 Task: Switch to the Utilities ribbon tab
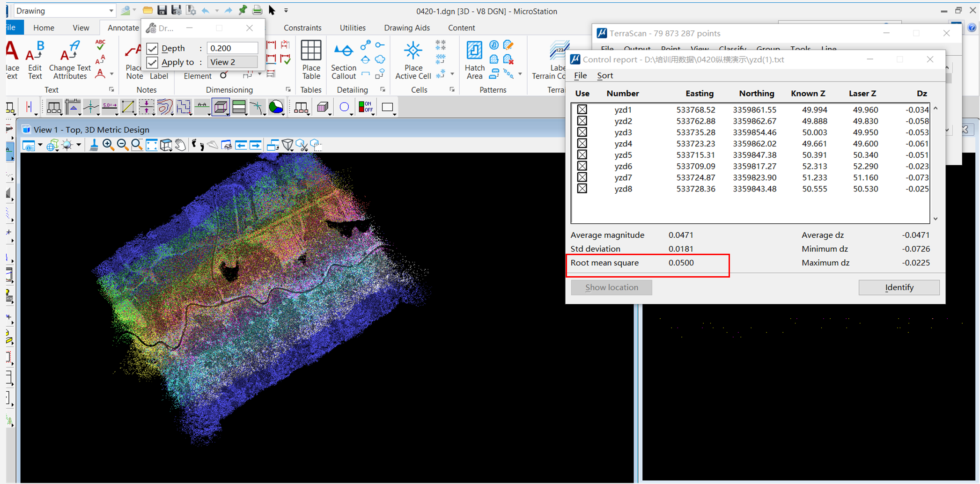[352, 28]
